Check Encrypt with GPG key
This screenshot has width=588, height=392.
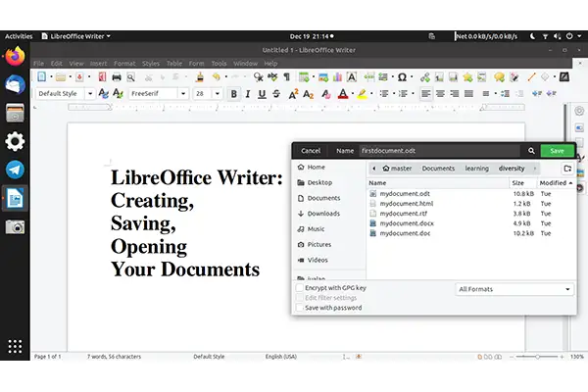[299, 288]
